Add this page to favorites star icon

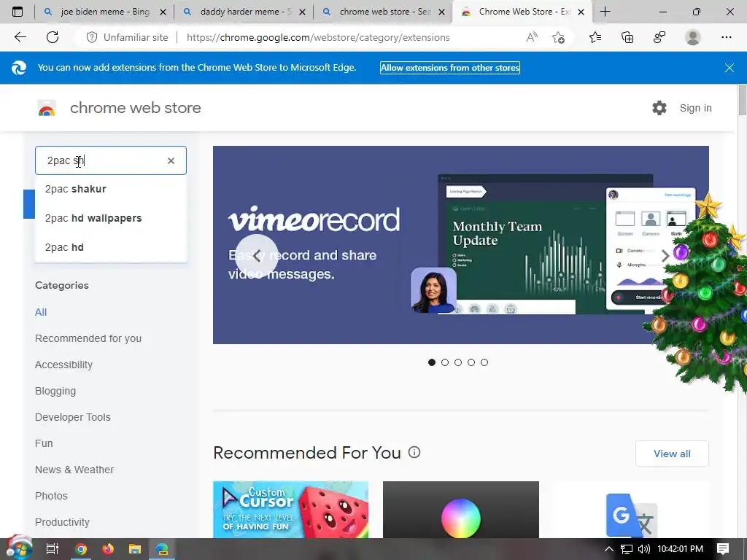[558, 37]
